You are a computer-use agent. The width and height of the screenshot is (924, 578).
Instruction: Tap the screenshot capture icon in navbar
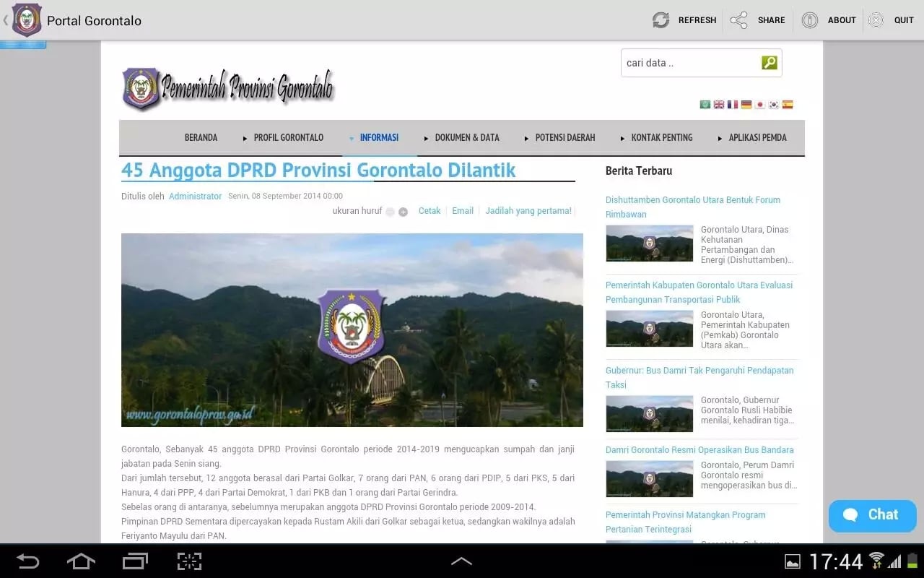tap(189, 561)
